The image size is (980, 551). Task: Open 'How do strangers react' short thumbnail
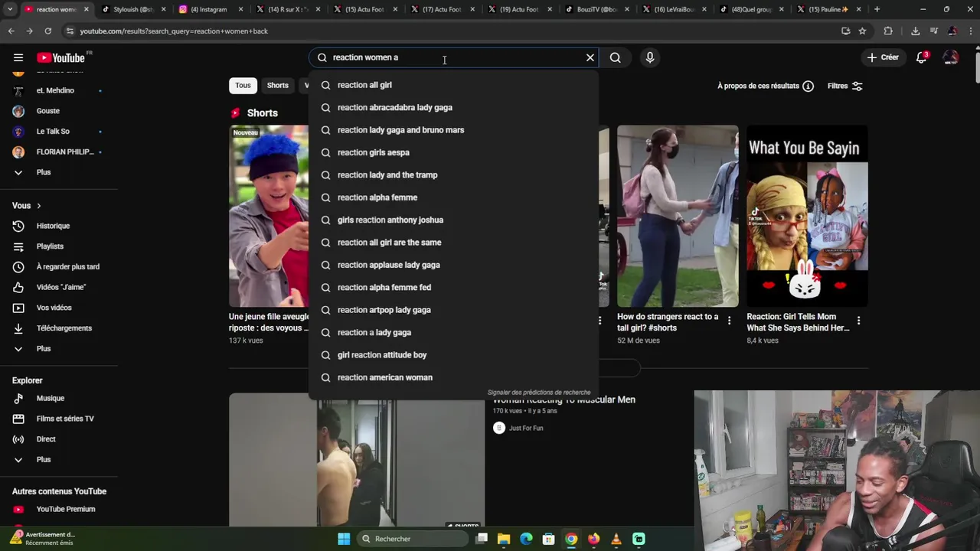[x=678, y=216]
